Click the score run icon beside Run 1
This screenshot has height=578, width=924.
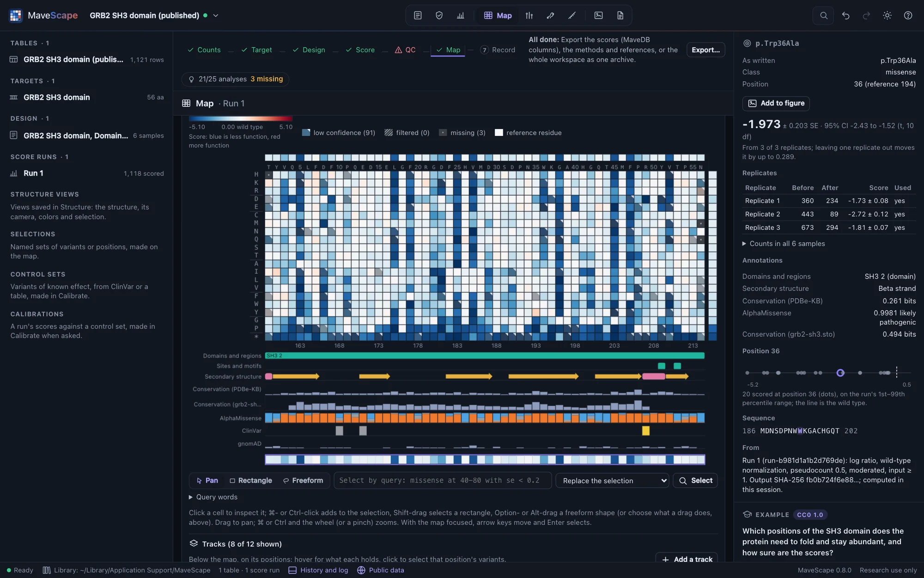(14, 173)
